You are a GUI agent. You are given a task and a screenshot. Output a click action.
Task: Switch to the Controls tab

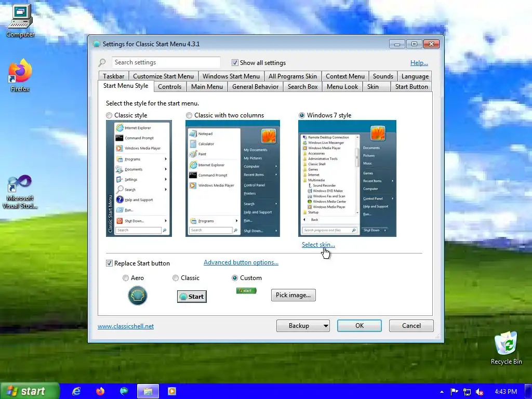pos(170,87)
